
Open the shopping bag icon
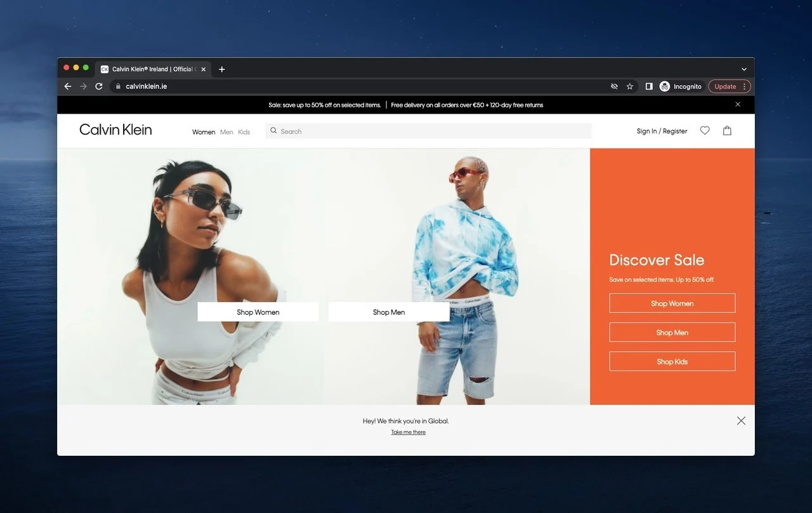point(727,131)
